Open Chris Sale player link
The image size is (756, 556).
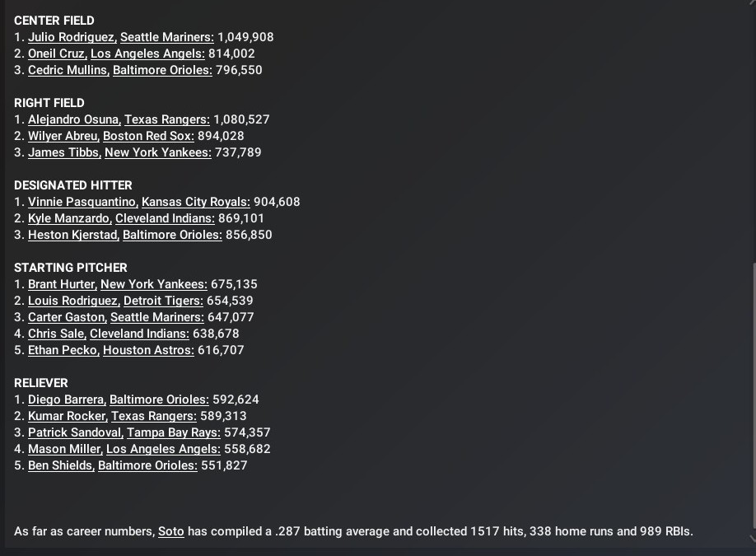coord(55,334)
